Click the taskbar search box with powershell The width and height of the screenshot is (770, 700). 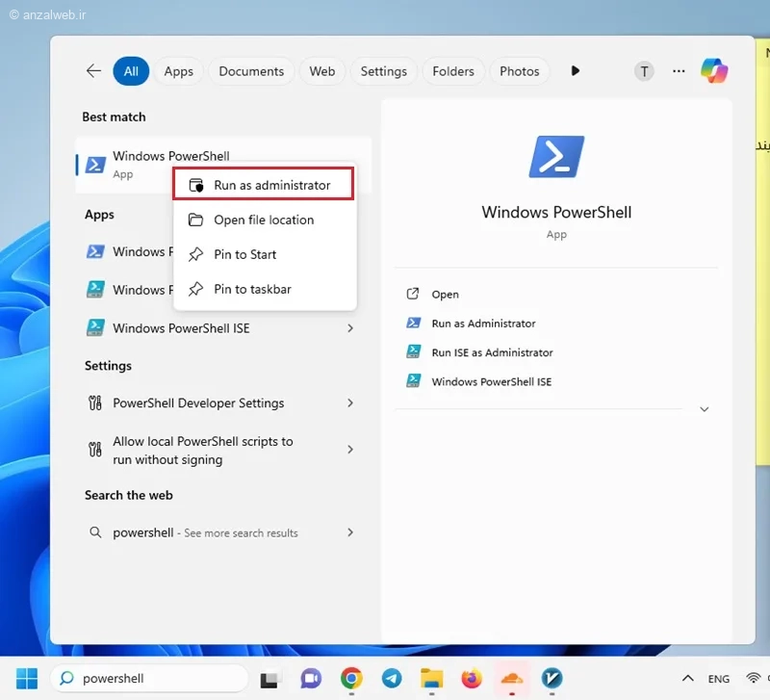point(149,679)
